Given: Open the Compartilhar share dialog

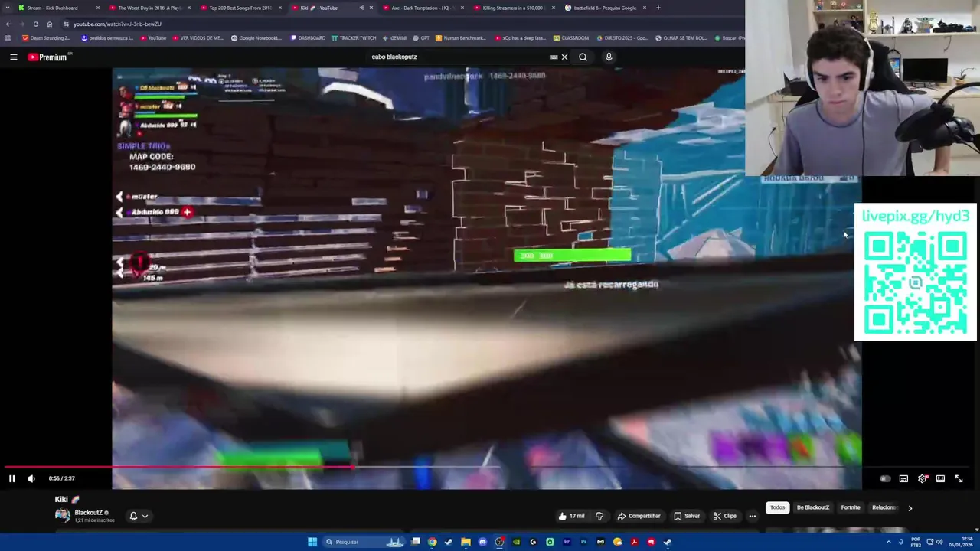Looking at the screenshot, I should (x=639, y=516).
